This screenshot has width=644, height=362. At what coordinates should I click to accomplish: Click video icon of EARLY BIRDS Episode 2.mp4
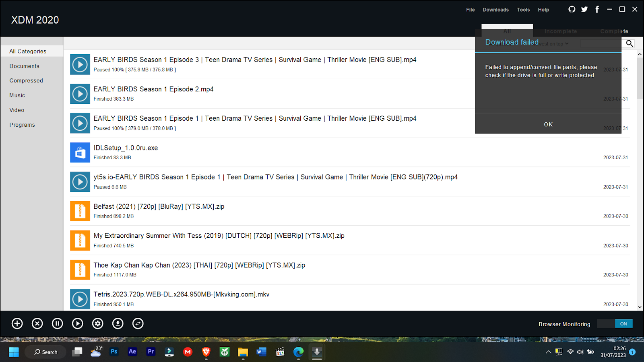pyautogui.click(x=80, y=94)
